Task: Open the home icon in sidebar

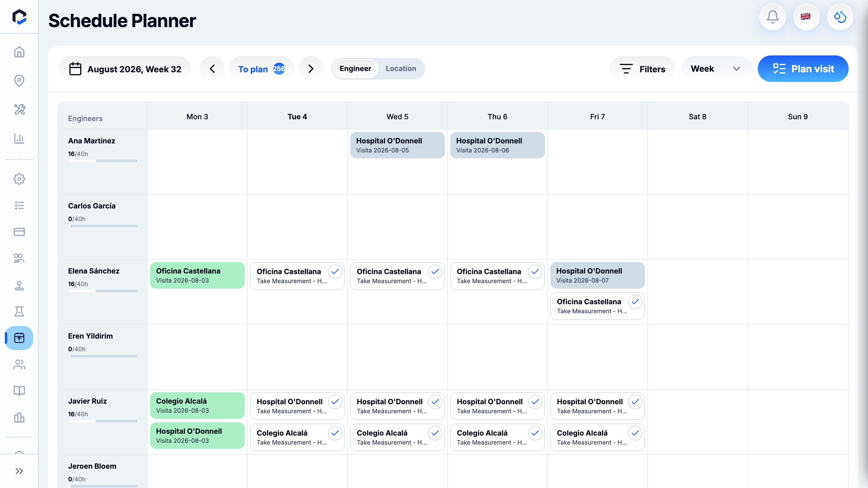Action: click(19, 52)
